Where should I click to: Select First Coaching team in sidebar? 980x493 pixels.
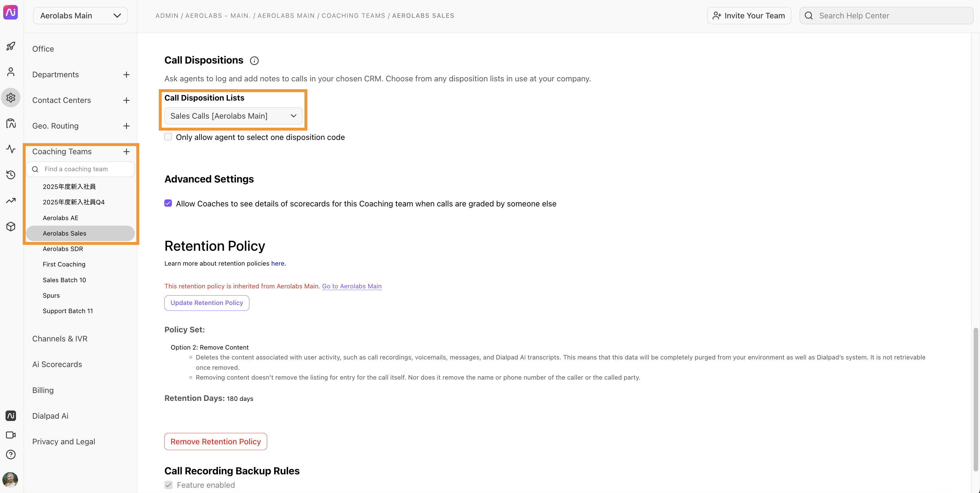[x=64, y=264]
